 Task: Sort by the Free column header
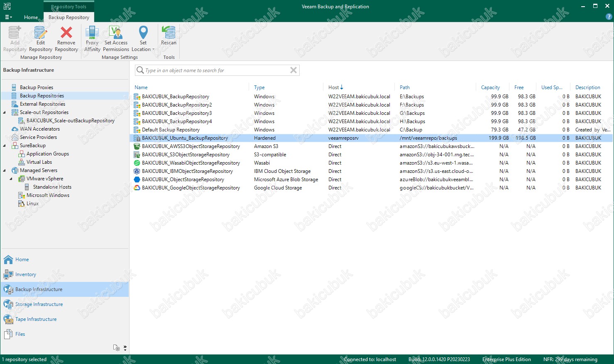point(519,87)
